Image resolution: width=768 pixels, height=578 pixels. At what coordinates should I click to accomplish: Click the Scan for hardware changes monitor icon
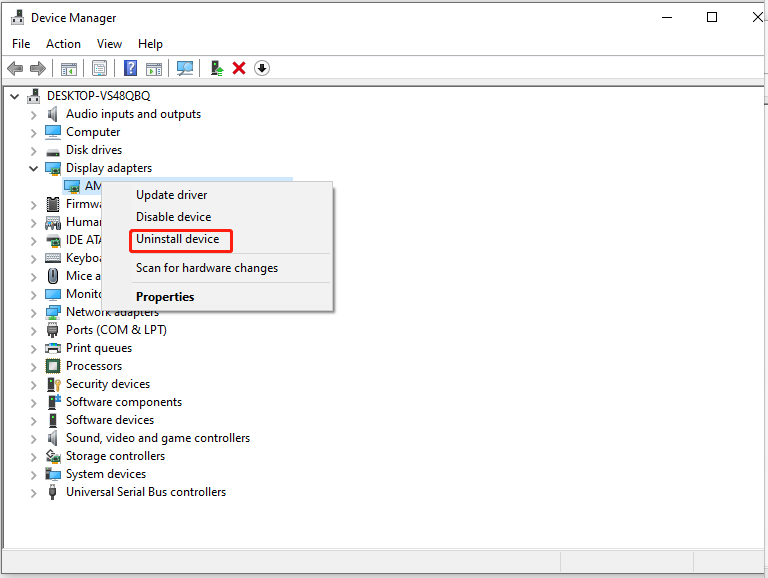pos(185,68)
